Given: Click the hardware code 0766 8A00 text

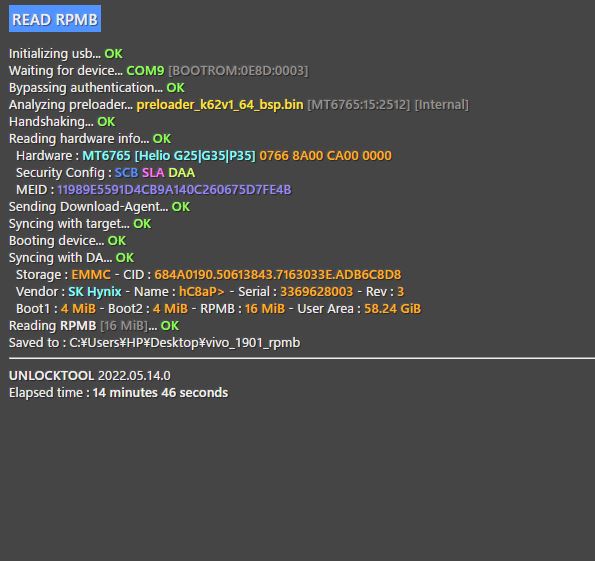Looking at the screenshot, I should click(x=326, y=156).
